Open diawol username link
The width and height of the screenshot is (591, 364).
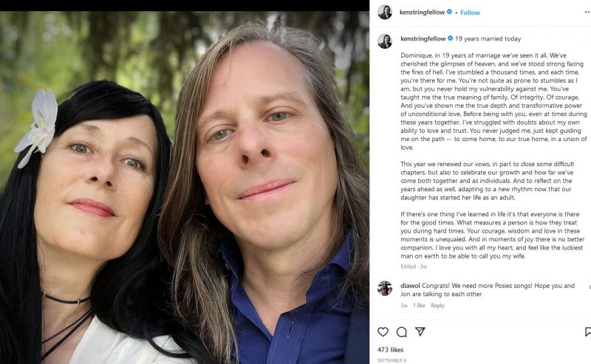[x=410, y=286]
